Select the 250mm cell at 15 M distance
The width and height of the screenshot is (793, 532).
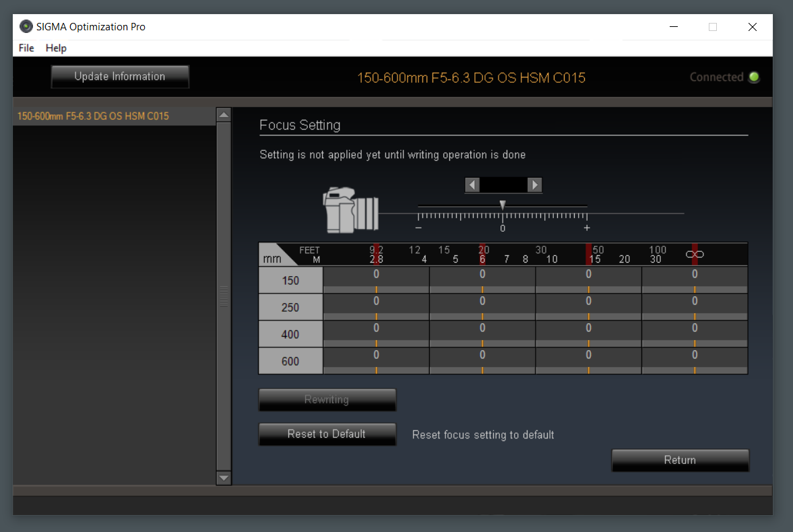589,307
